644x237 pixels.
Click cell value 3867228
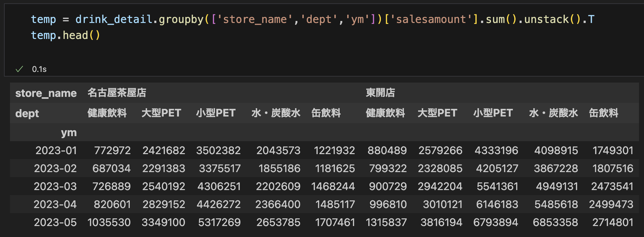coord(556,168)
